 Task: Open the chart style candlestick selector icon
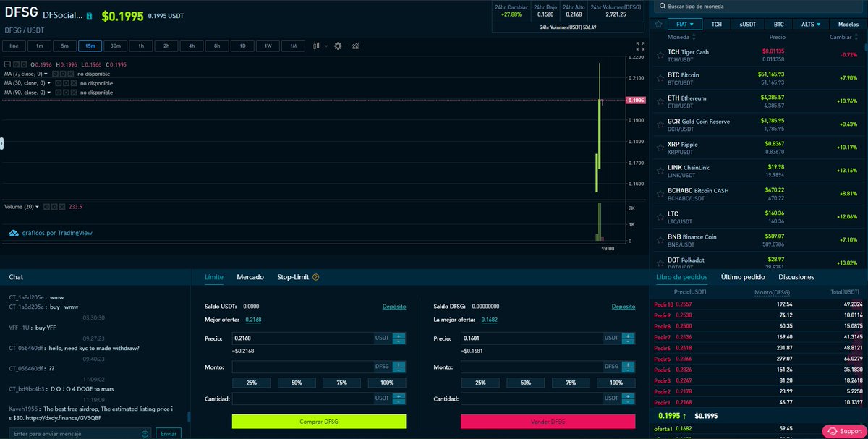316,46
